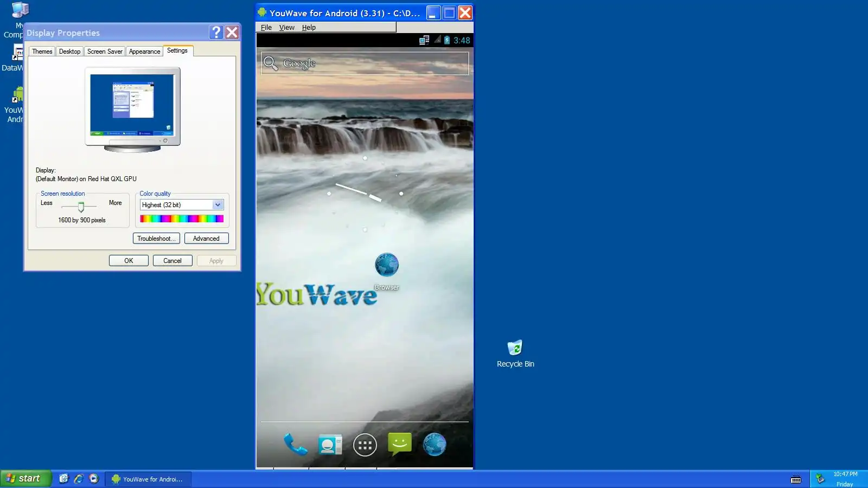The width and height of the screenshot is (868, 488).
Task: Tap the network computers icon in status bar
Action: 424,40
